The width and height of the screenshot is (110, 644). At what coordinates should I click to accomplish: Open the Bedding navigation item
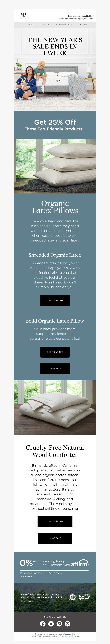[x=84, y=25]
